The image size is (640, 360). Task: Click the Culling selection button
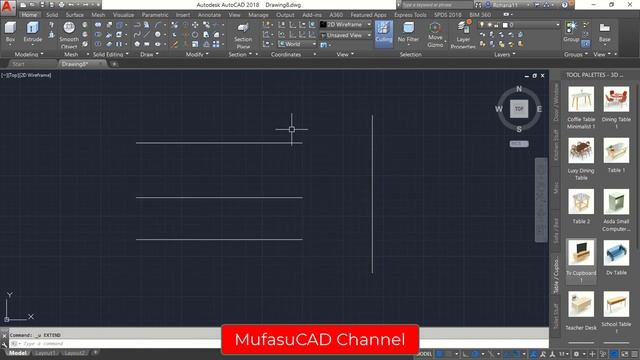click(x=384, y=33)
